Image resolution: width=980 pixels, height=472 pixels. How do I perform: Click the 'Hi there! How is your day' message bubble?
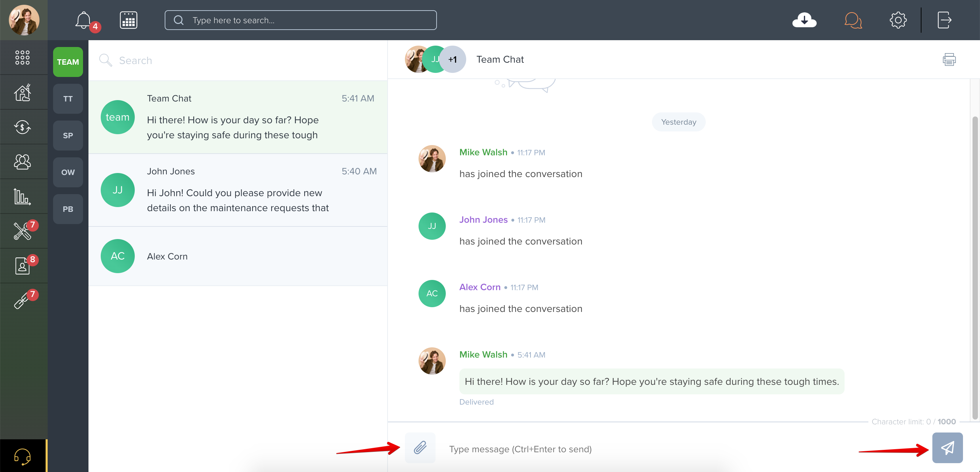652,381
